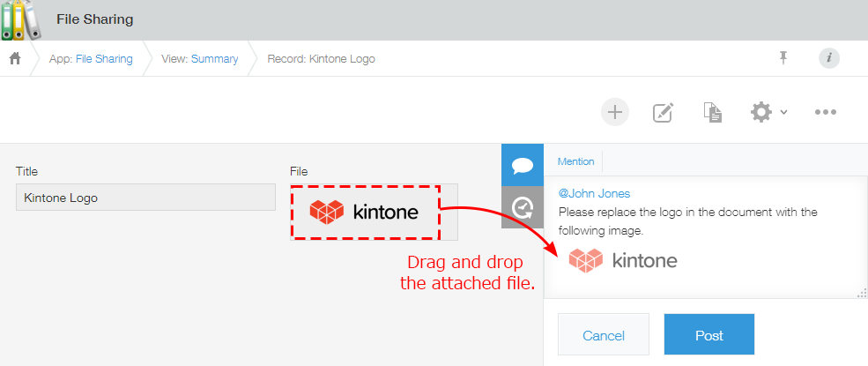Cancel the comment being written
Viewport: 868px width, 366px height.
tap(604, 335)
